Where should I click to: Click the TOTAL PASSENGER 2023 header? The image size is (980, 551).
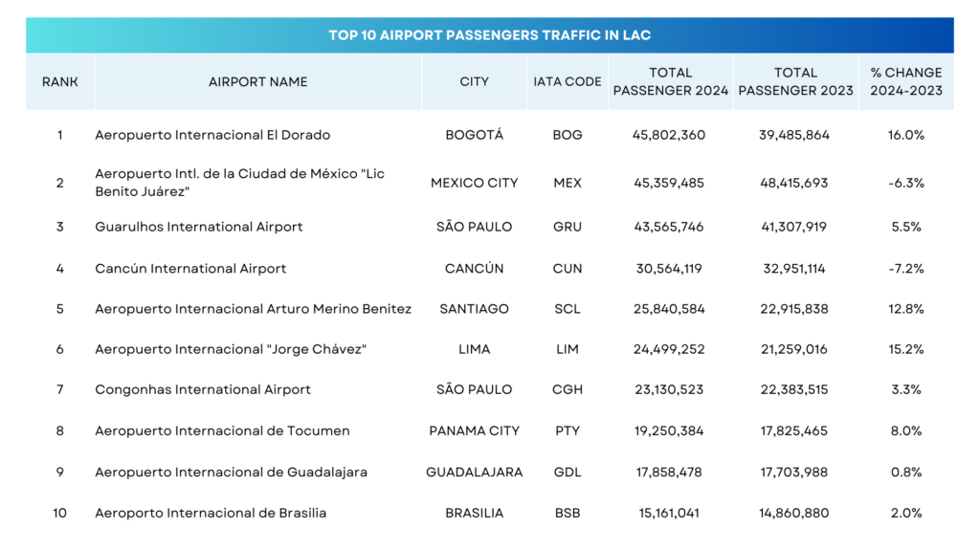tap(795, 81)
